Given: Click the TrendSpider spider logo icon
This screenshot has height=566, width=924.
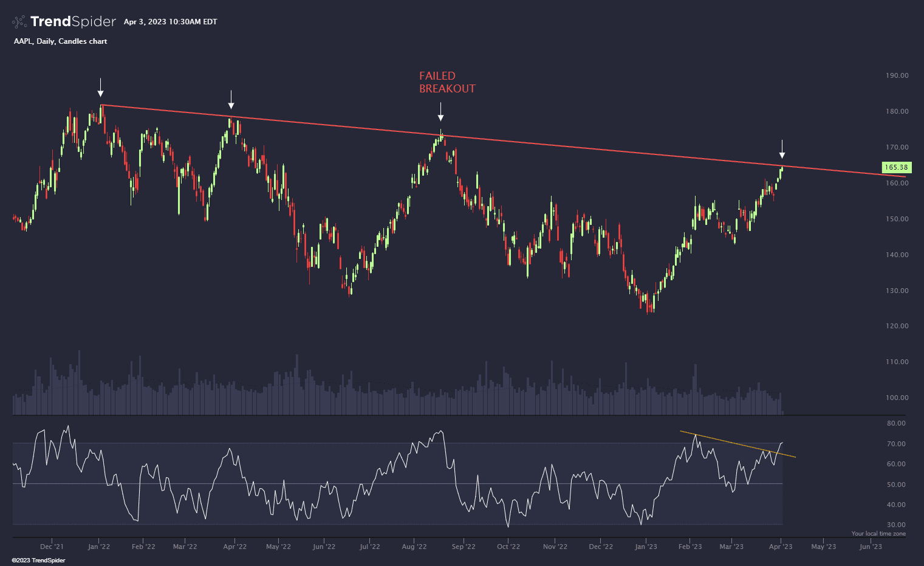Looking at the screenshot, I should tap(19, 22).
